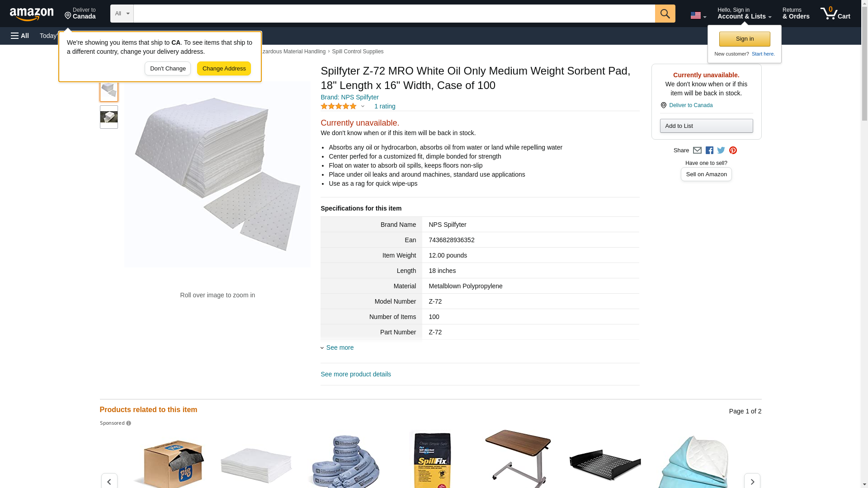The width and height of the screenshot is (868, 488).
Task: Click the Amazon logo
Action: pyautogui.click(x=32, y=14)
